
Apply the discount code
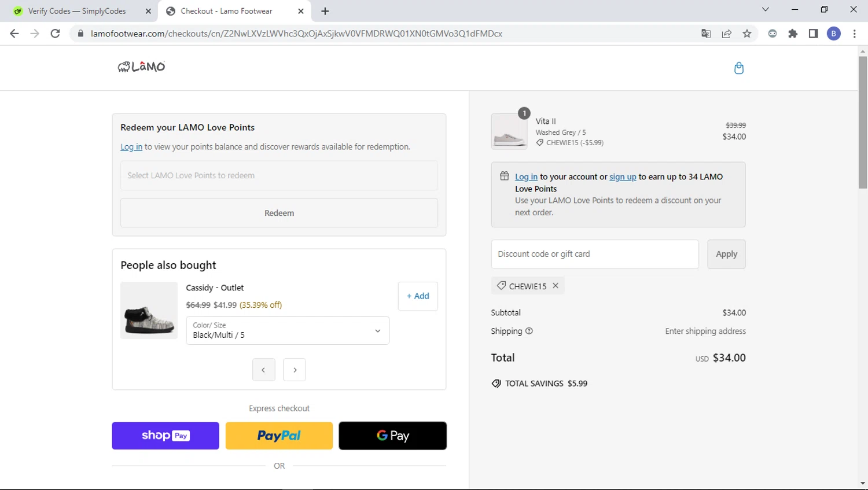[x=726, y=254]
